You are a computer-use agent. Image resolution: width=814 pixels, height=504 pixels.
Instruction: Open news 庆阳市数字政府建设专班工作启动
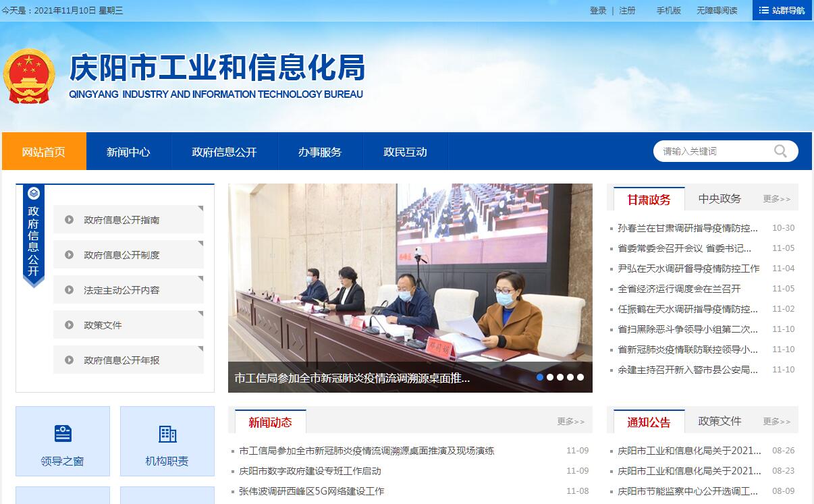pos(310,471)
